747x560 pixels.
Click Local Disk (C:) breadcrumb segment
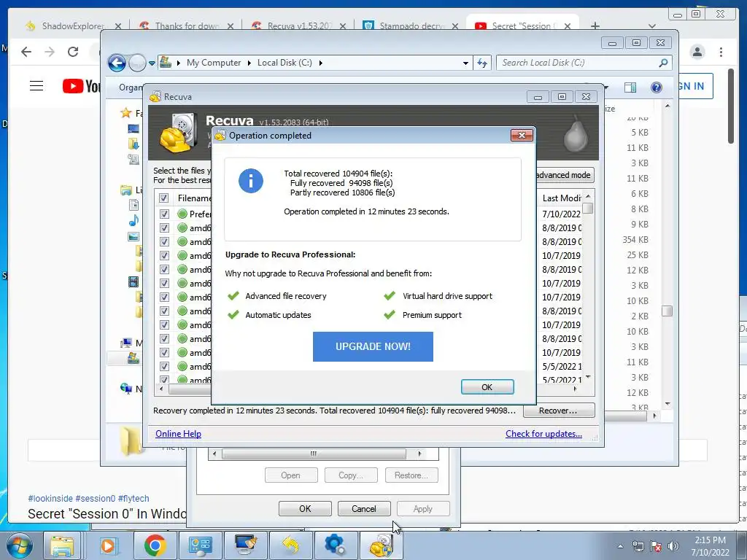pos(285,63)
